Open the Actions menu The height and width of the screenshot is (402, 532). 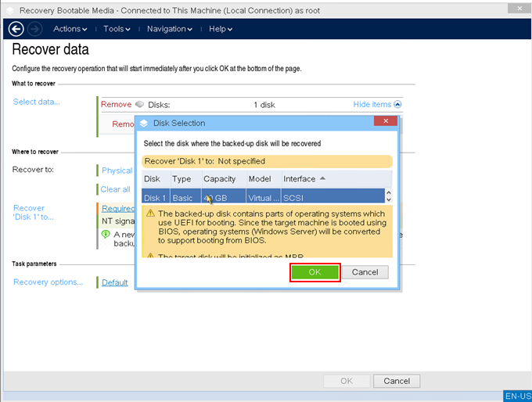[x=70, y=29]
